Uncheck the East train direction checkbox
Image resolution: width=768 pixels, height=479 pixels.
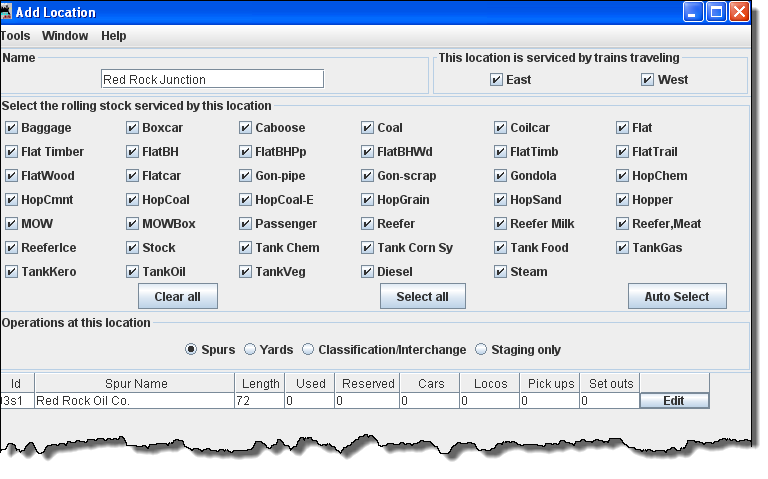(x=496, y=80)
